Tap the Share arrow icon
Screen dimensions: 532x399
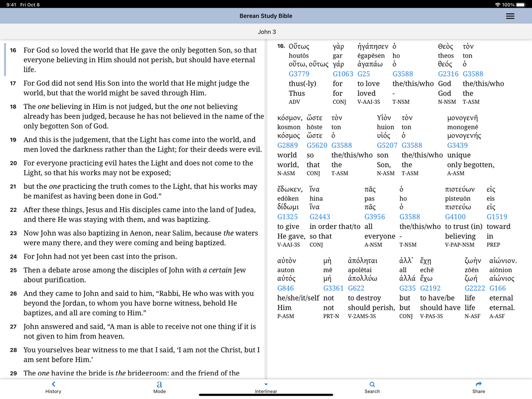(478, 384)
